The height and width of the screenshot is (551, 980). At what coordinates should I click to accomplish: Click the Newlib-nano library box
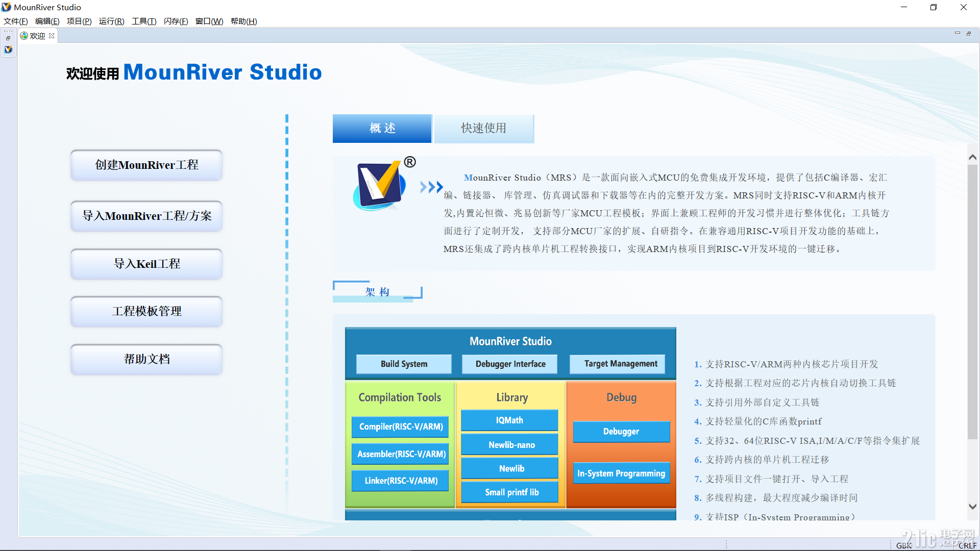point(509,444)
